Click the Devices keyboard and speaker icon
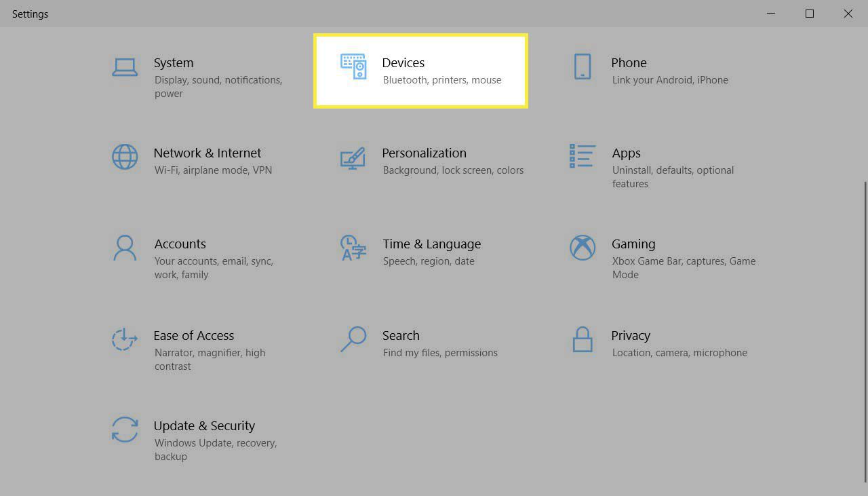The height and width of the screenshot is (496, 868). 353,66
